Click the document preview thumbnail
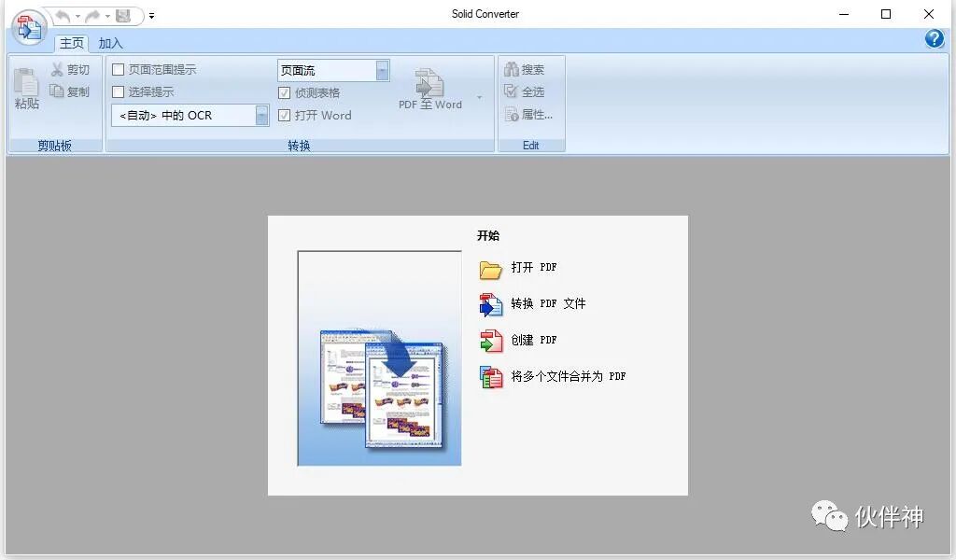This screenshot has width=956, height=560. (x=378, y=359)
